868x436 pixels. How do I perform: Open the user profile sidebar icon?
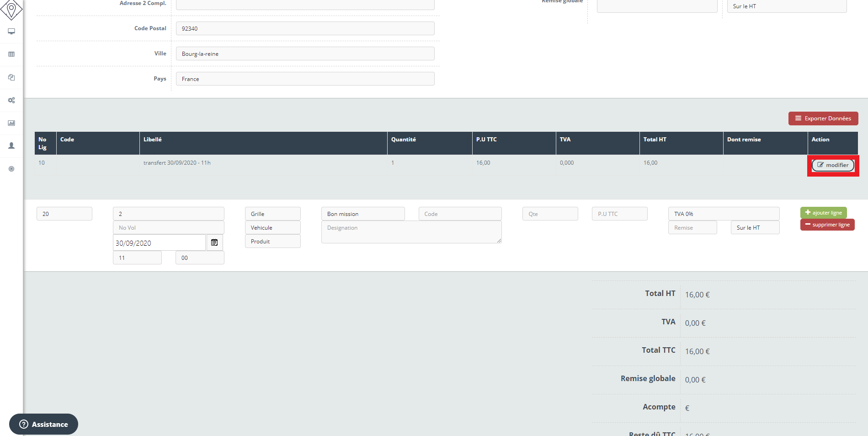[x=11, y=145]
